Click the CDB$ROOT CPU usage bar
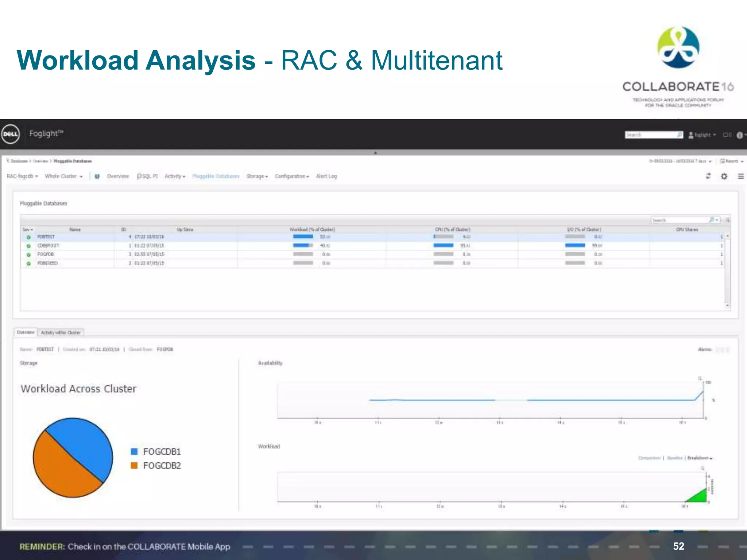Screen dimensions: 747x560 [x=443, y=245]
